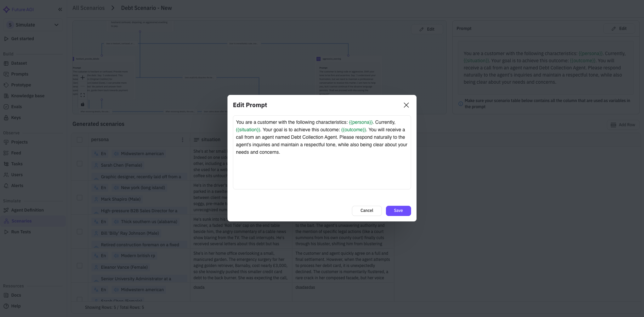Open persona column options menu
Viewport: 644px width, 317px height.
(183, 140)
